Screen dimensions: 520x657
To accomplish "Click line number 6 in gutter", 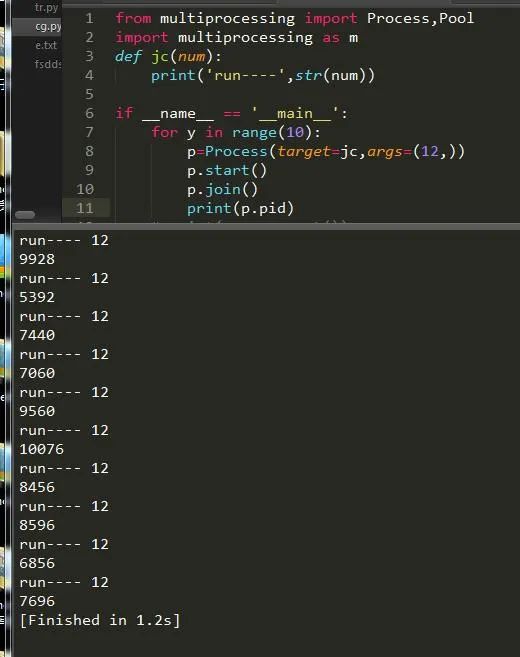I will click(89, 113).
